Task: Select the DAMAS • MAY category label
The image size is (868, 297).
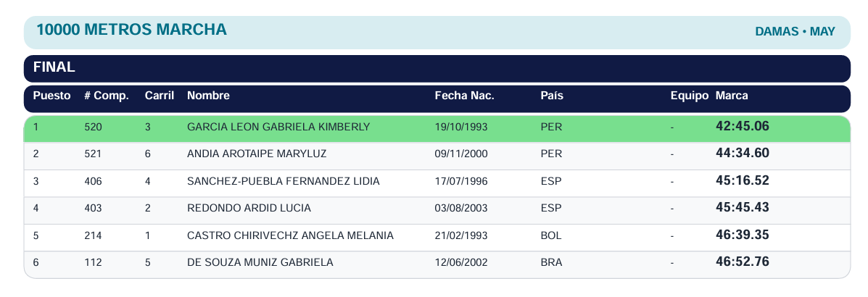Action: (x=795, y=32)
